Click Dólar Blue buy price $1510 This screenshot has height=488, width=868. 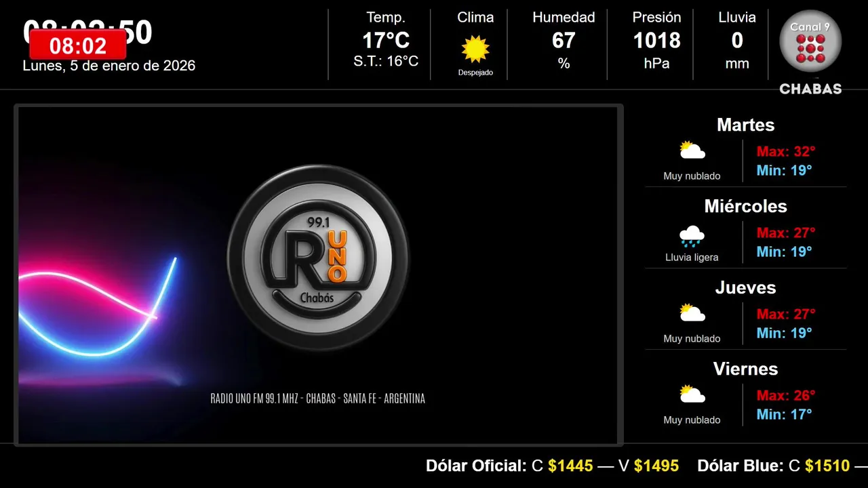[x=827, y=466]
